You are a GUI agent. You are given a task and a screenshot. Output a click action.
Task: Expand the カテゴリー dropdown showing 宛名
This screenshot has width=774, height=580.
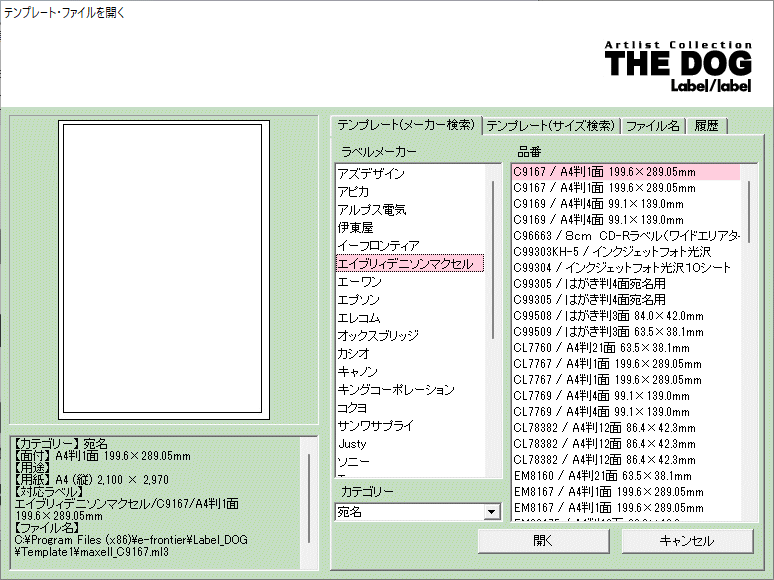coord(491,512)
